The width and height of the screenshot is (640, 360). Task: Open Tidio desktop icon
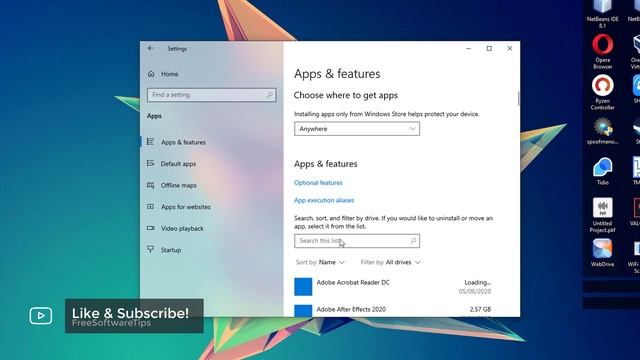coord(602,171)
